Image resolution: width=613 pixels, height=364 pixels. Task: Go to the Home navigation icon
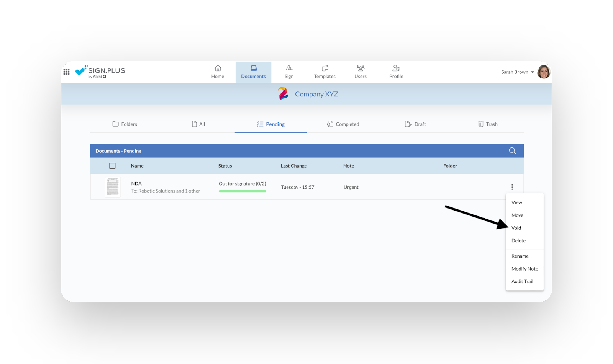point(218,68)
